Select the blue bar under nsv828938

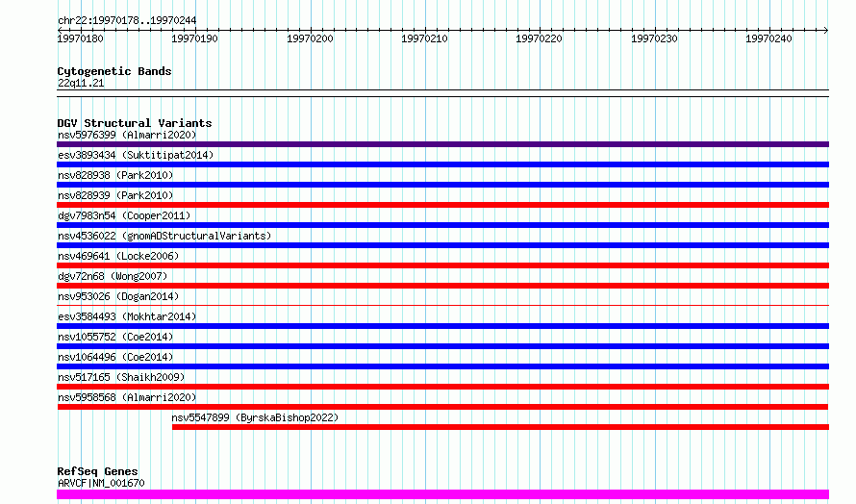click(x=442, y=185)
